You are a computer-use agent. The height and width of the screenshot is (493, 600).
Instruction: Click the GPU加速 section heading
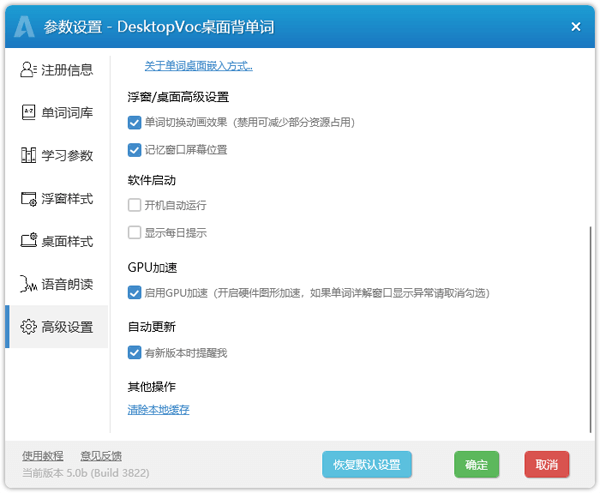tap(152, 267)
